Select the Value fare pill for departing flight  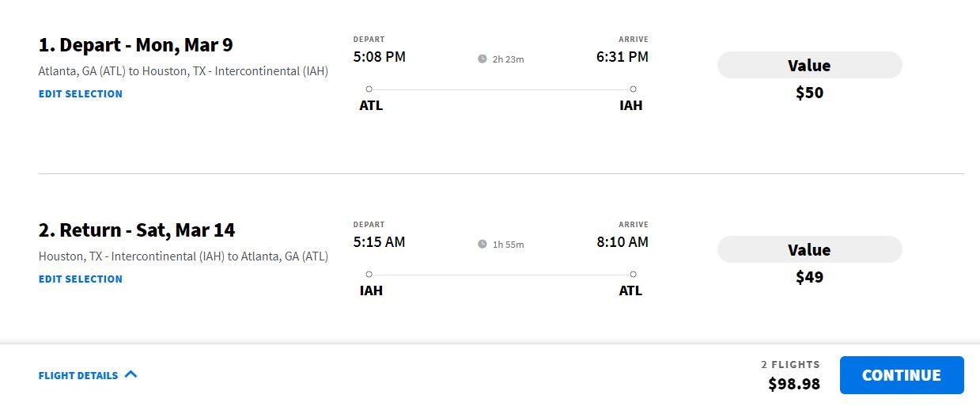[x=809, y=66]
